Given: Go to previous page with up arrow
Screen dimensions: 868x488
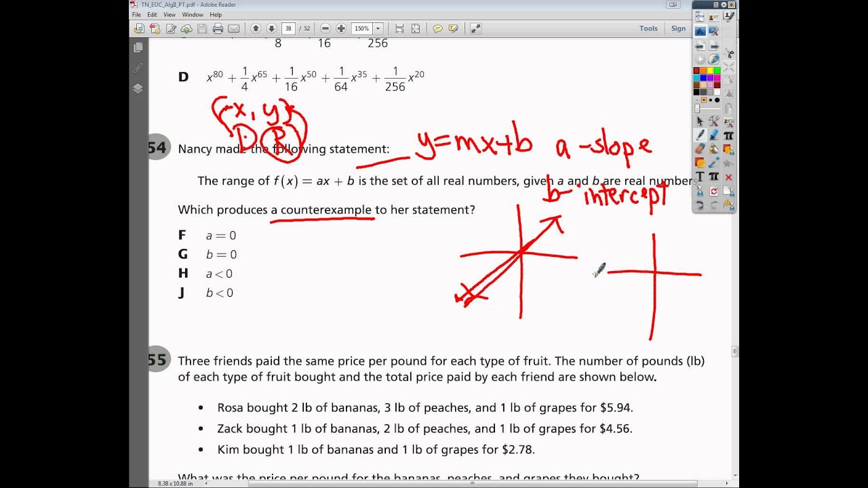Looking at the screenshot, I should [x=256, y=28].
